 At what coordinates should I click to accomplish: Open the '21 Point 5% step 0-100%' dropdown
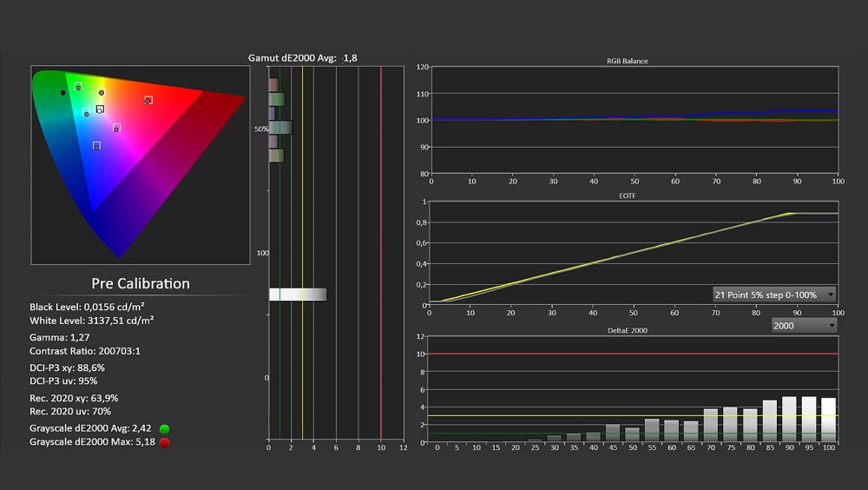tap(774, 295)
